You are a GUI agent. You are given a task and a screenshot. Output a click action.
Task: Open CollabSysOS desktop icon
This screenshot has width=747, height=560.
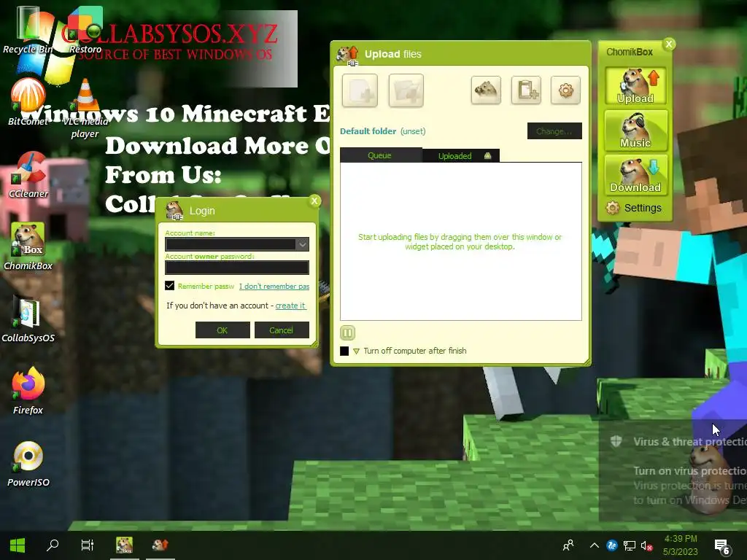(x=28, y=319)
